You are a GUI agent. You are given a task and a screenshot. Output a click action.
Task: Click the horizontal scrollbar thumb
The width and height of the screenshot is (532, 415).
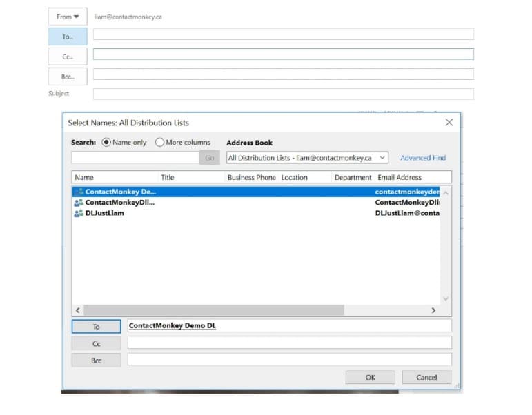(x=214, y=310)
